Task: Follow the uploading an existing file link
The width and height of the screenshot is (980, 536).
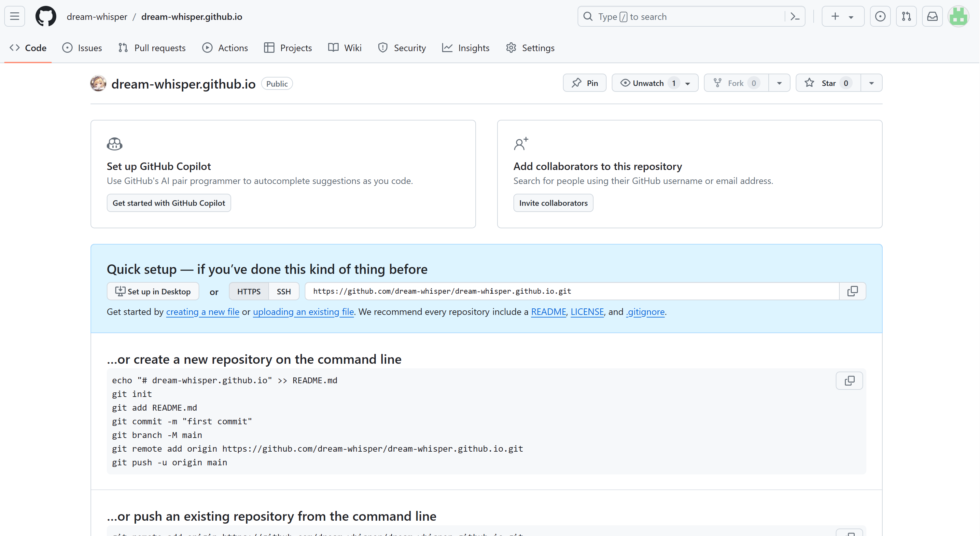Action: click(x=303, y=312)
